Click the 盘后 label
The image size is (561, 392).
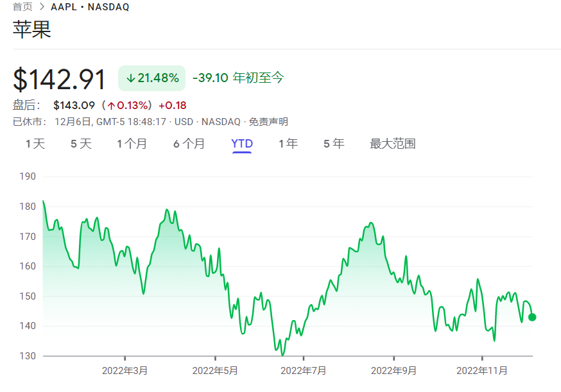[x=26, y=105]
